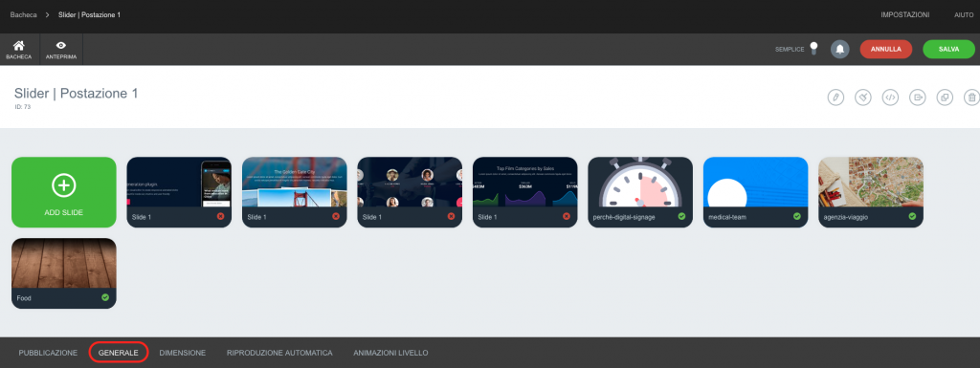The width and height of the screenshot is (980, 368).
Task: Open the Impostazioni menu
Action: [x=905, y=14]
